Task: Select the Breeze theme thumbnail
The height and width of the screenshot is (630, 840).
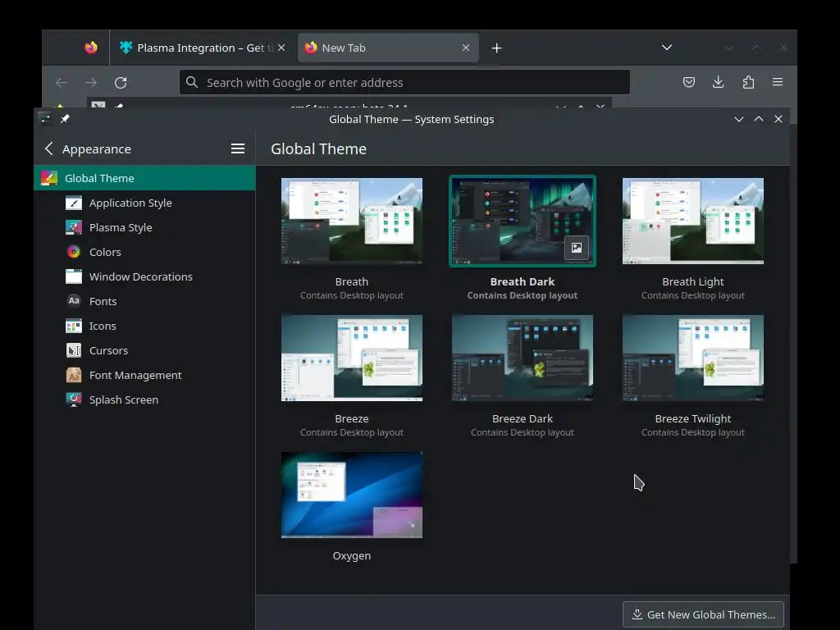Action: 351,358
